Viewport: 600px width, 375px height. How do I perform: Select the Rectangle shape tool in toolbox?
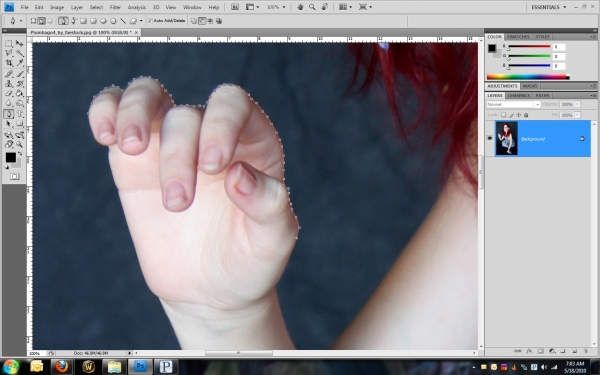tap(20, 123)
